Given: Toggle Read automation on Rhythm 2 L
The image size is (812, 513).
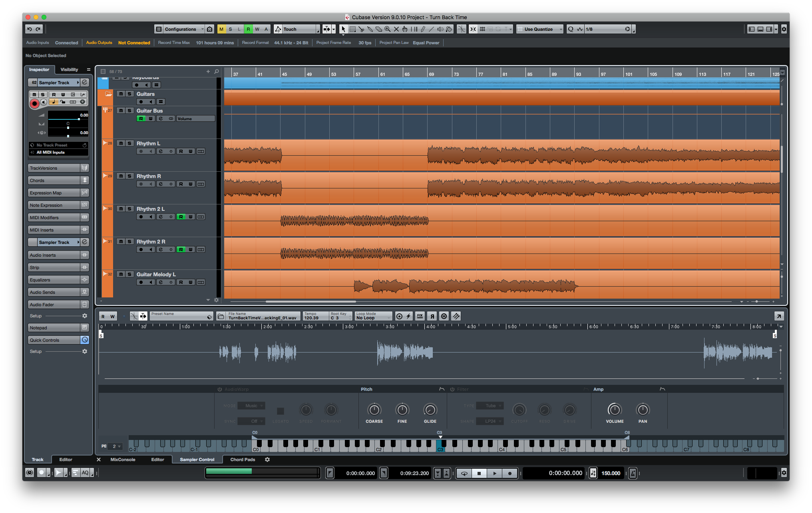Looking at the screenshot, I should click(x=181, y=217).
